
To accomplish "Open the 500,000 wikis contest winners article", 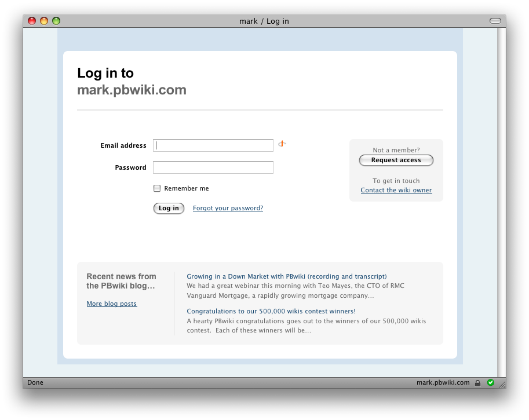I will [x=271, y=311].
